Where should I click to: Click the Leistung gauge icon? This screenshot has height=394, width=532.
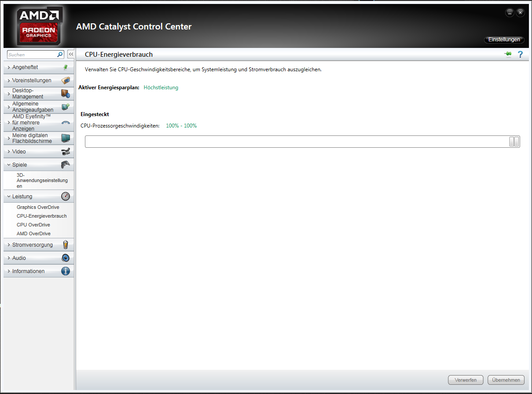coord(66,197)
